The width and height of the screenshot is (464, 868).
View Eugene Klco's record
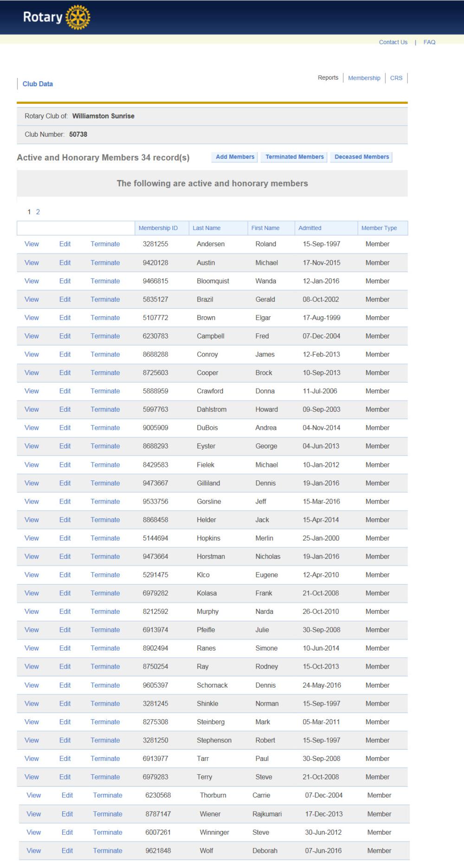pos(32,574)
